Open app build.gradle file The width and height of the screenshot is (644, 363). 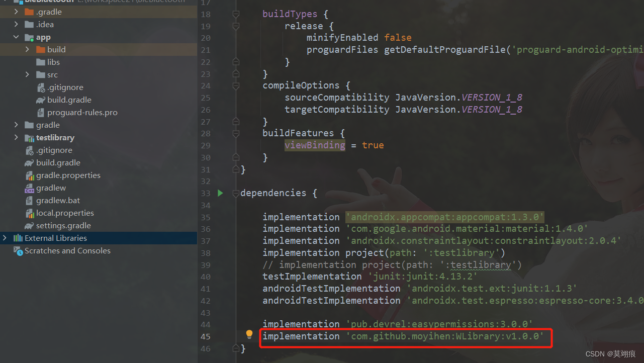pyautogui.click(x=69, y=100)
